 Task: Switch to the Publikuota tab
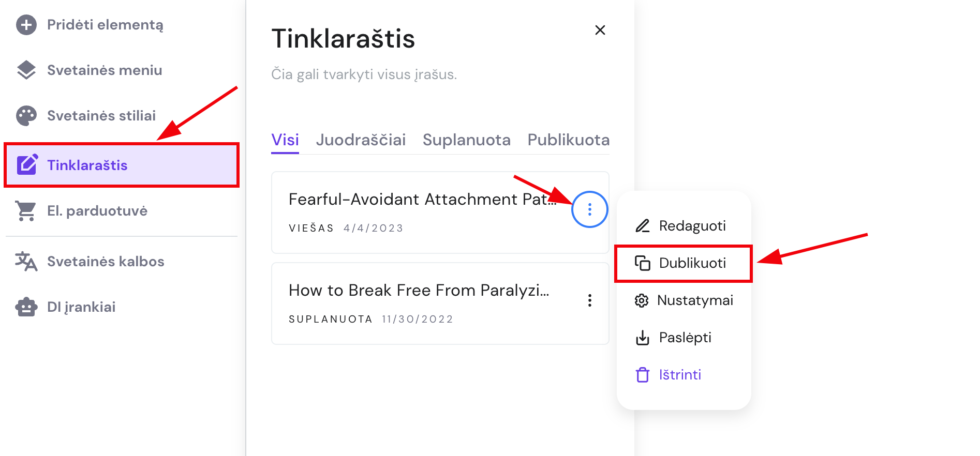click(568, 140)
